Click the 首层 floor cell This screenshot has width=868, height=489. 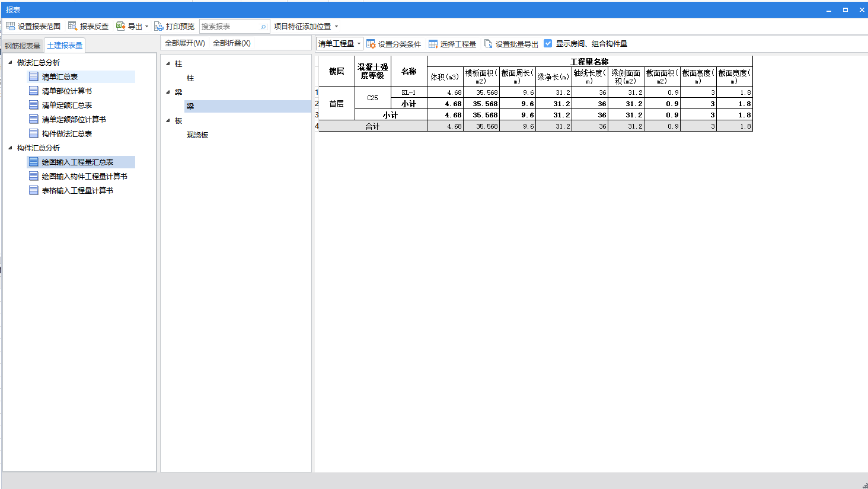coord(337,104)
